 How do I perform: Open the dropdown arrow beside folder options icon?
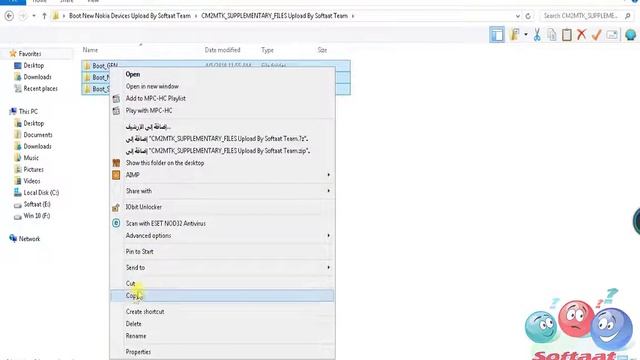click(x=526, y=35)
